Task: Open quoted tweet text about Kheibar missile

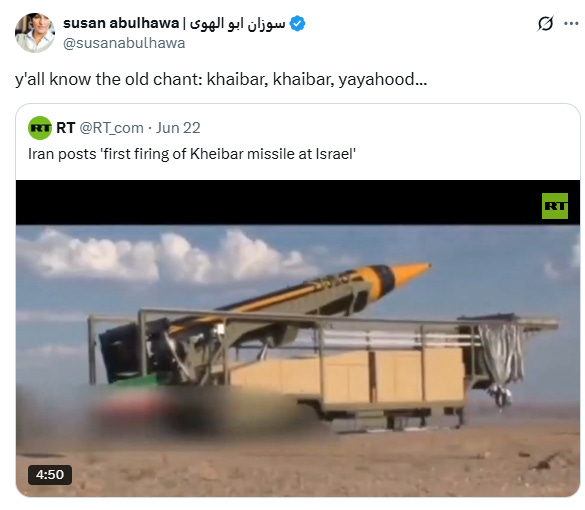Action: [x=192, y=154]
